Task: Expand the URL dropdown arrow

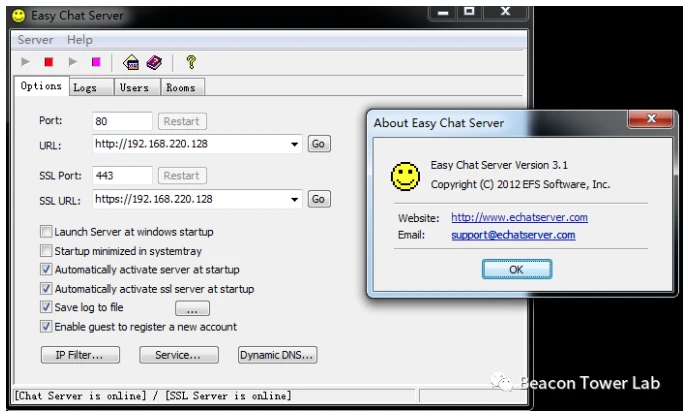Action: [x=294, y=144]
